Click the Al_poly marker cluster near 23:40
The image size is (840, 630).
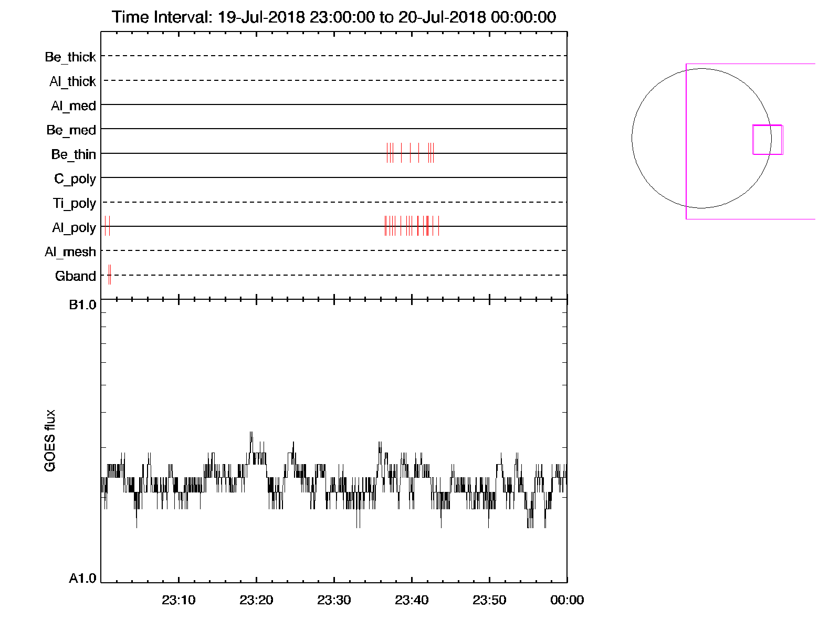tap(412, 226)
